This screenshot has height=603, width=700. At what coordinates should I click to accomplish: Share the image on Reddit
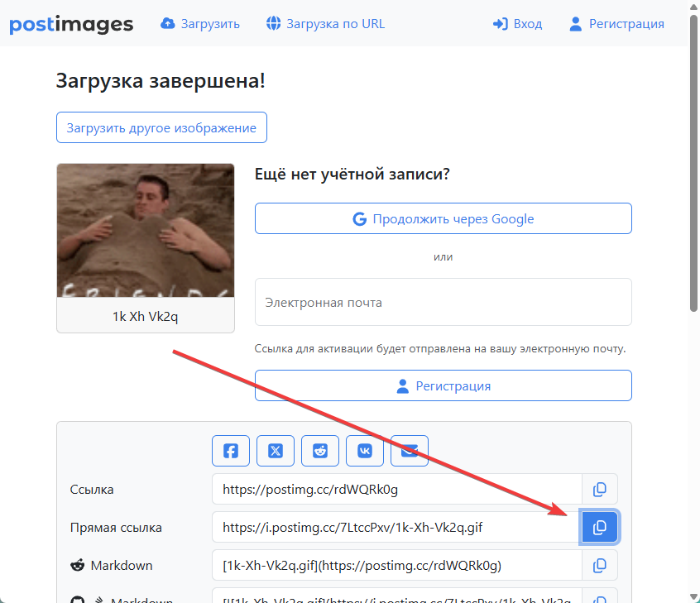pos(320,451)
